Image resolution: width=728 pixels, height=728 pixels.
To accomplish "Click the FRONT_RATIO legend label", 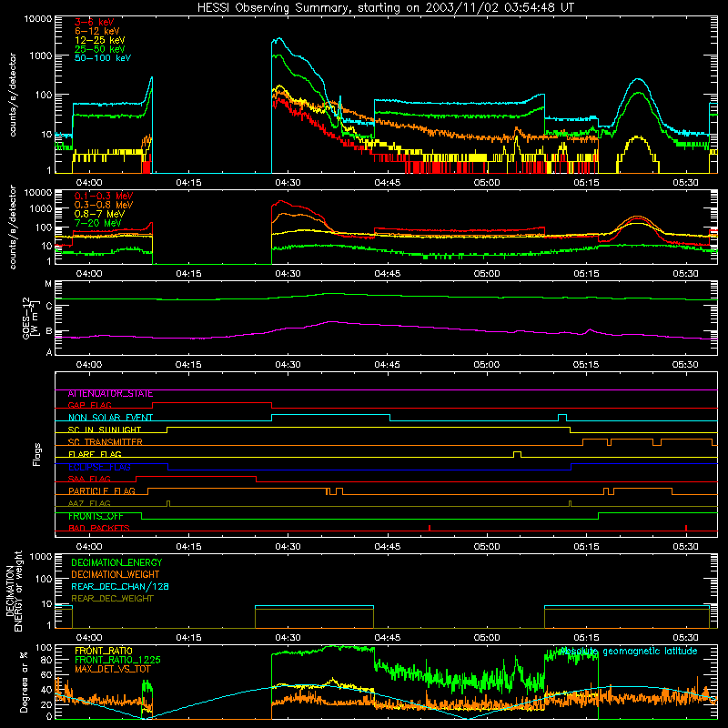I will click(x=104, y=651).
